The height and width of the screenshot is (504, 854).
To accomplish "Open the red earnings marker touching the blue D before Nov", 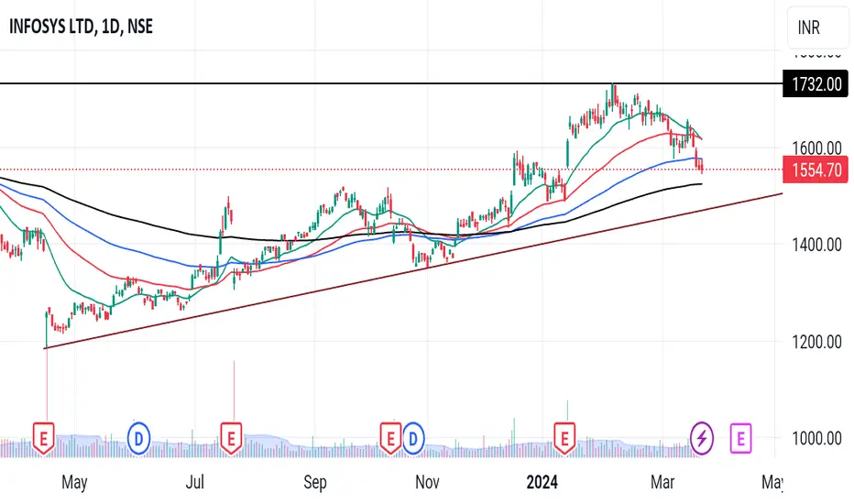I will 390,438.
